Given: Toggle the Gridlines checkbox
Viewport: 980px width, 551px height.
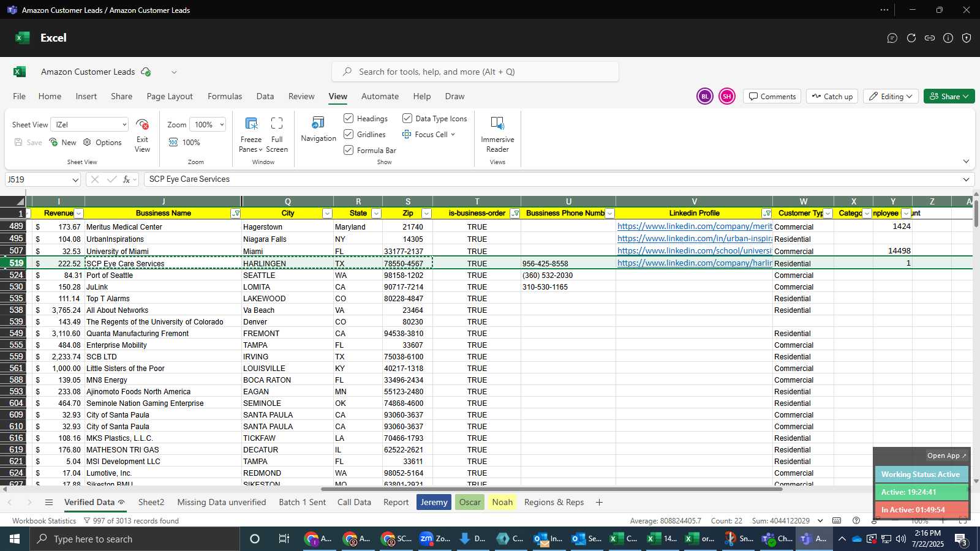Looking at the screenshot, I should pos(349,134).
